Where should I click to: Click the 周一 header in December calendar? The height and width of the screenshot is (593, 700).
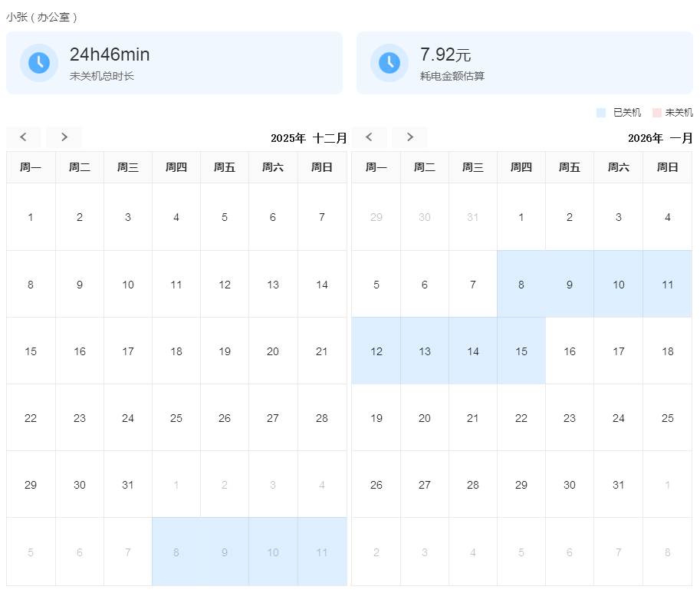31,167
